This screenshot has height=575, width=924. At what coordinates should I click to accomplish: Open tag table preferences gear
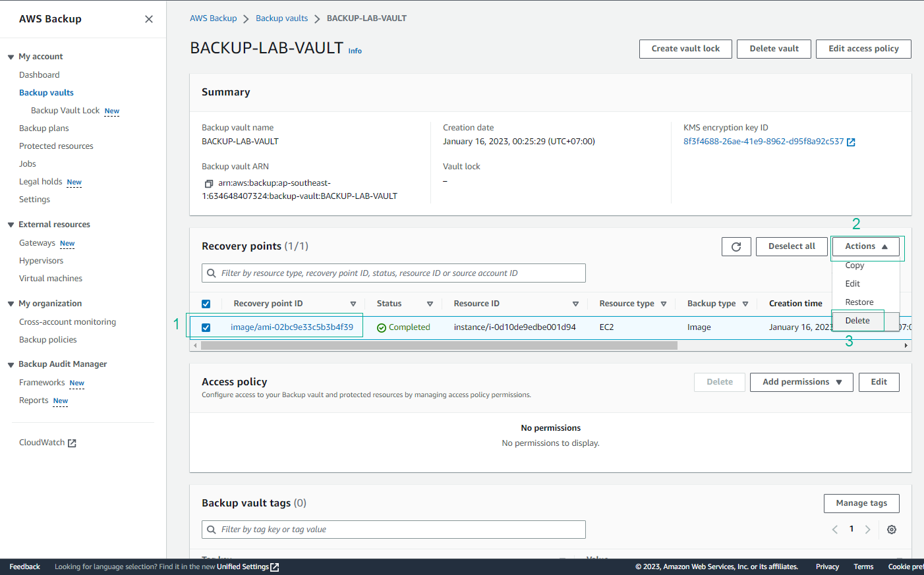pos(892,530)
